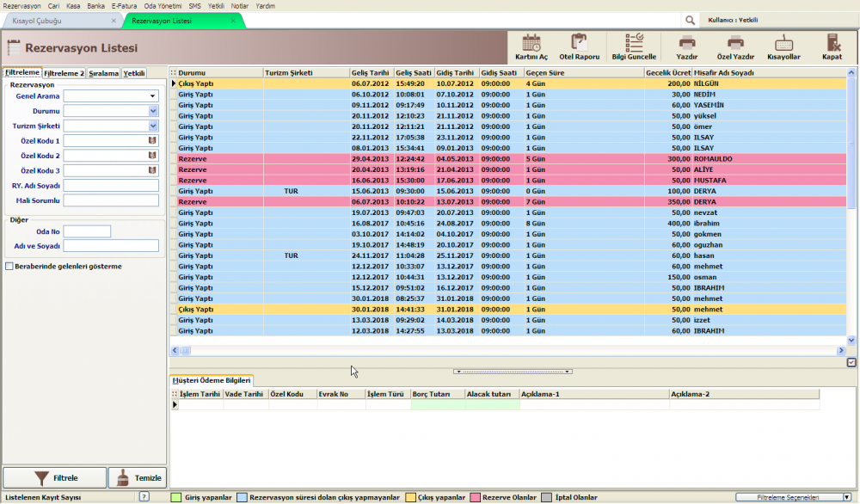
Task: Expand the Durumu filter dropdown
Action: pyautogui.click(x=153, y=111)
